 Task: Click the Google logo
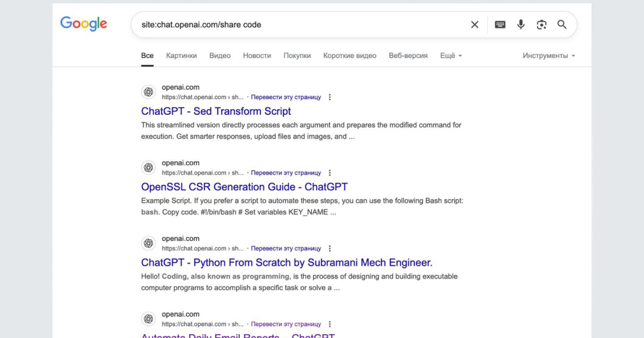(x=83, y=24)
